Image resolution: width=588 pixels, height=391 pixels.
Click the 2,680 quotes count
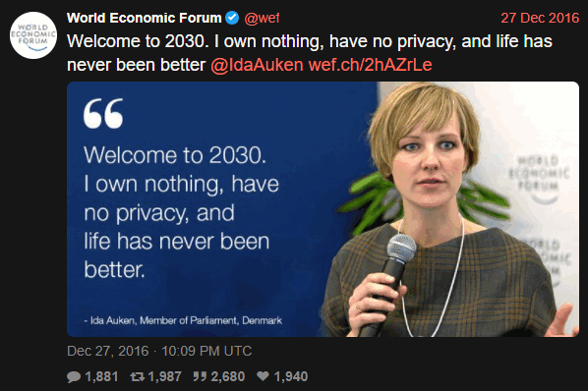coord(228,376)
